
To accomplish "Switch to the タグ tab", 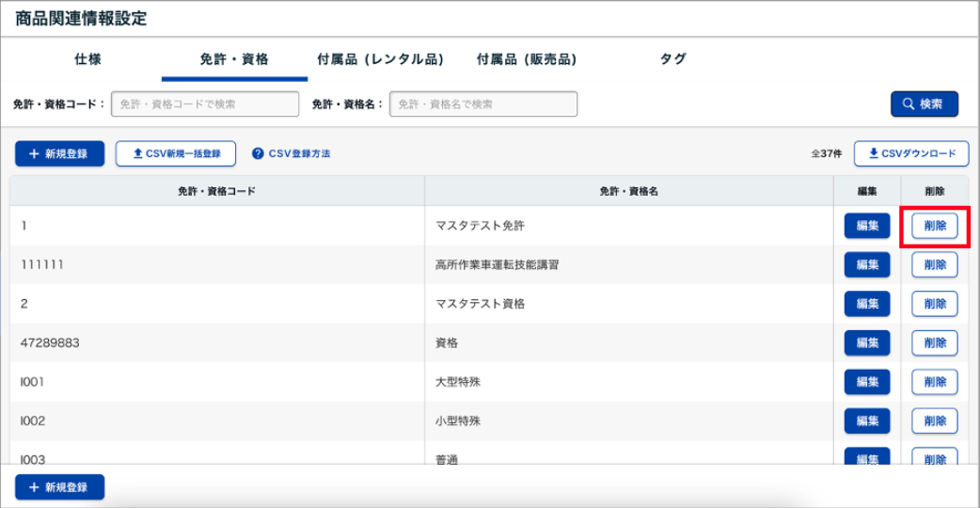I will (x=672, y=59).
